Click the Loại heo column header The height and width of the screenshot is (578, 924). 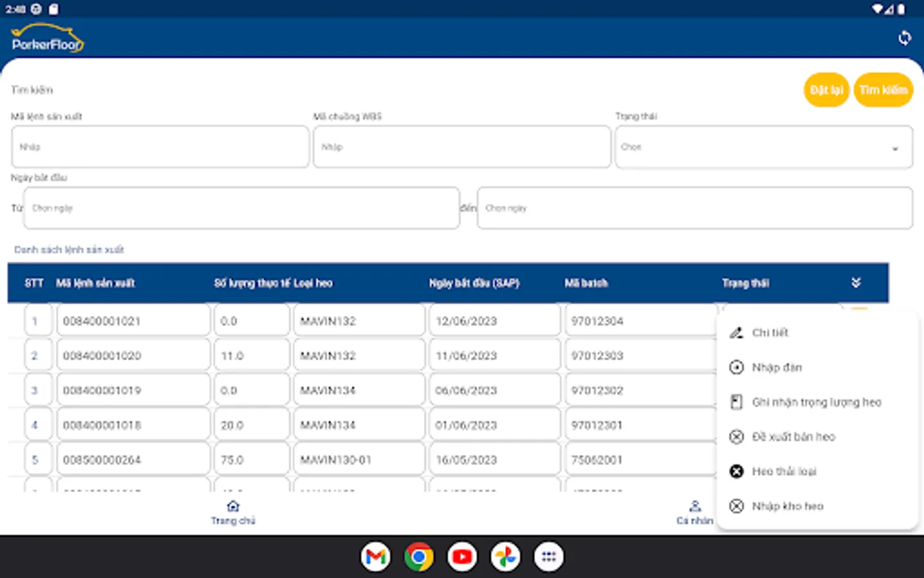[313, 283]
